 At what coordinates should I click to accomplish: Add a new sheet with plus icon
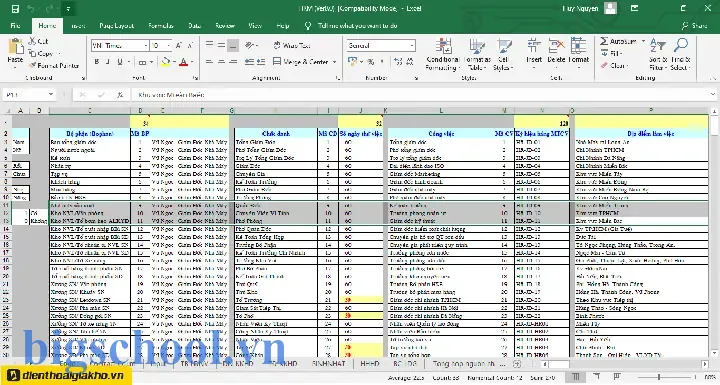517,364
